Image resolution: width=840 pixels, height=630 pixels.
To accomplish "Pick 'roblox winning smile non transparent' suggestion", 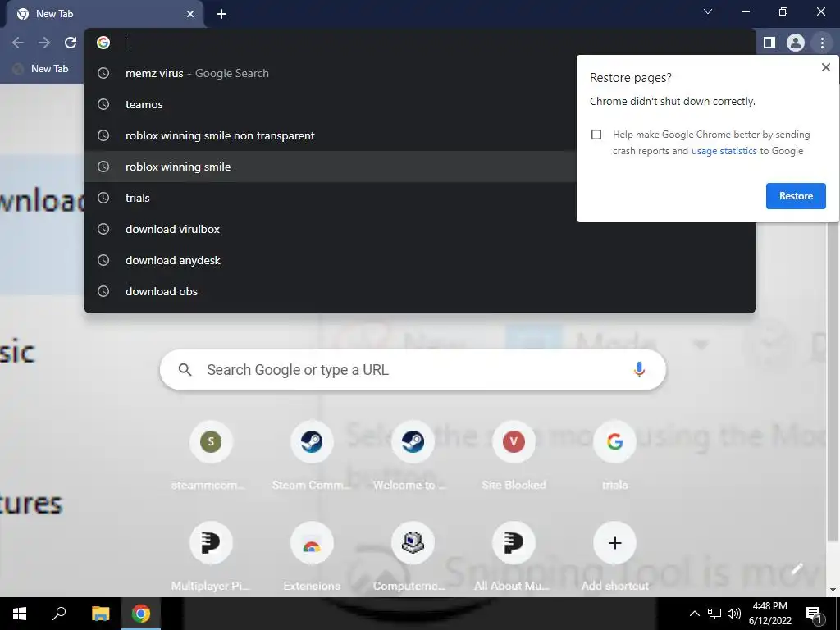I will pos(420,135).
